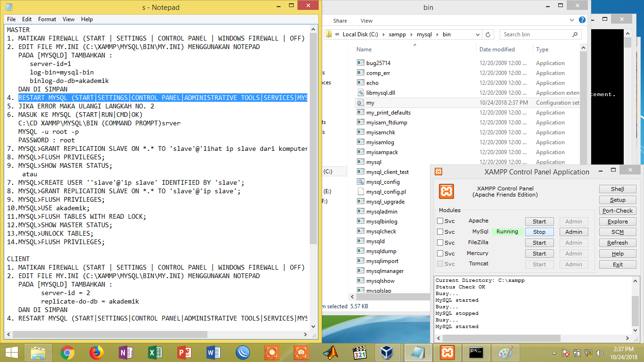The image size is (644, 362).
Task: Open Windows Start button on taskbar
Action: [11, 353]
